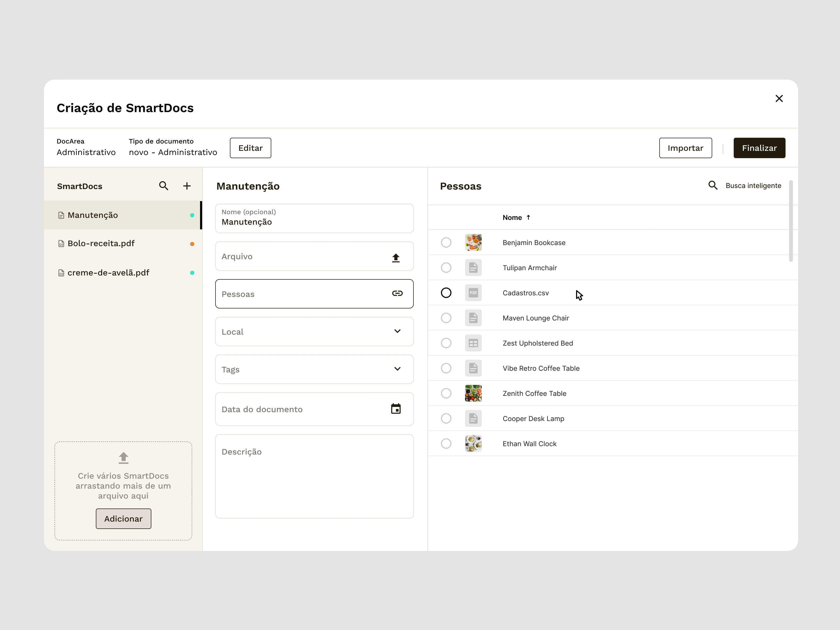Open the calendar icon for Data do documento

396,409
